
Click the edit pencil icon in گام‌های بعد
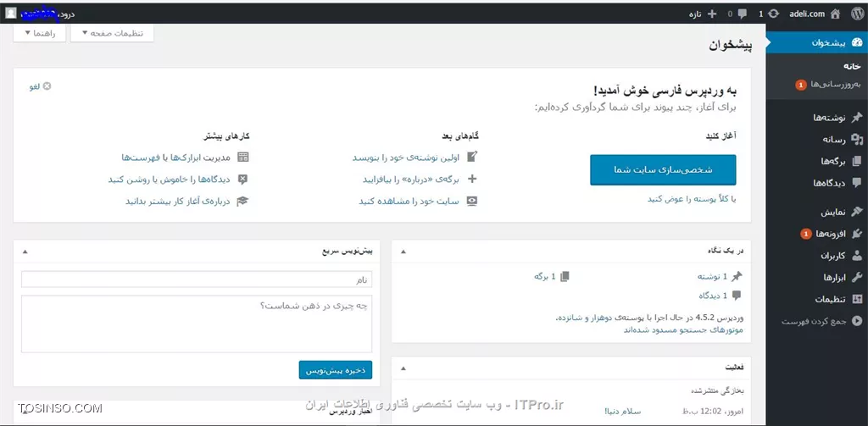pyautogui.click(x=471, y=157)
